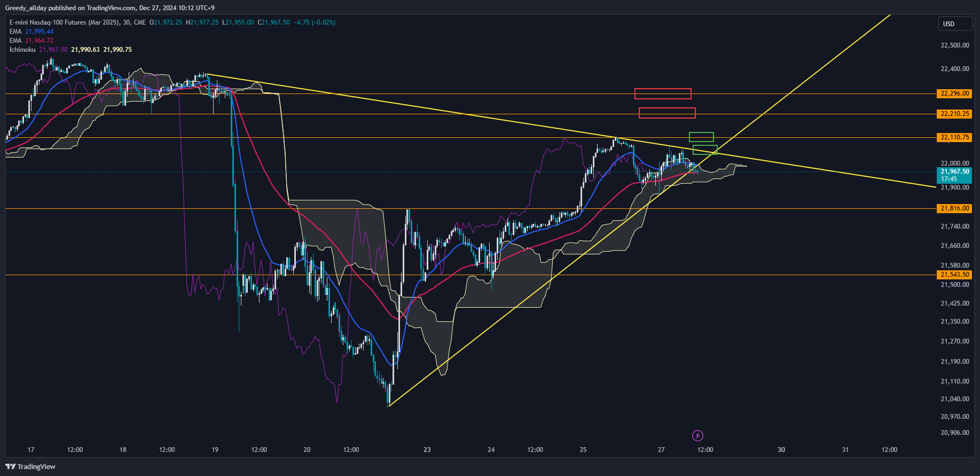Click date 17 on the time axis

point(31,450)
